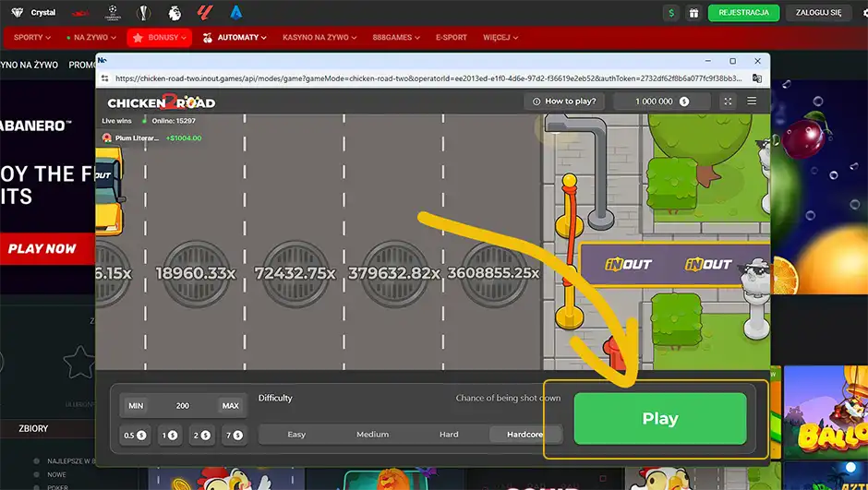The image size is (868, 490).
Task: Click the star favorites icon on casino page
Action: (79, 362)
